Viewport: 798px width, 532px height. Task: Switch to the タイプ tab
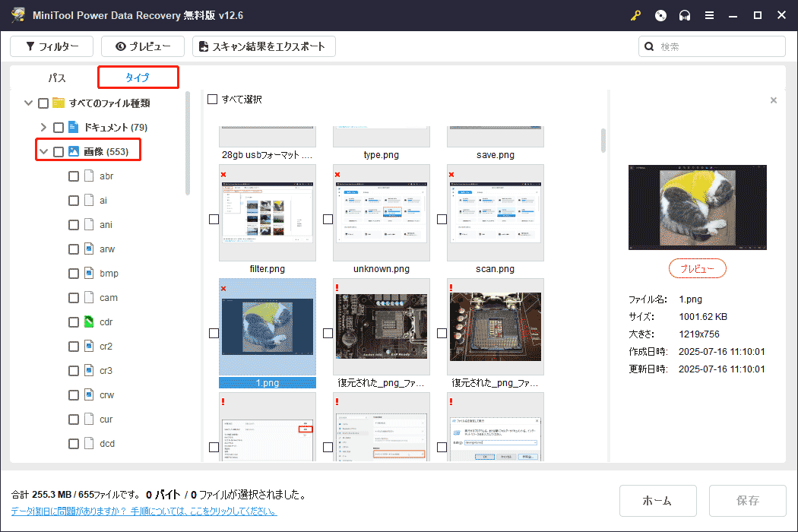(138, 78)
